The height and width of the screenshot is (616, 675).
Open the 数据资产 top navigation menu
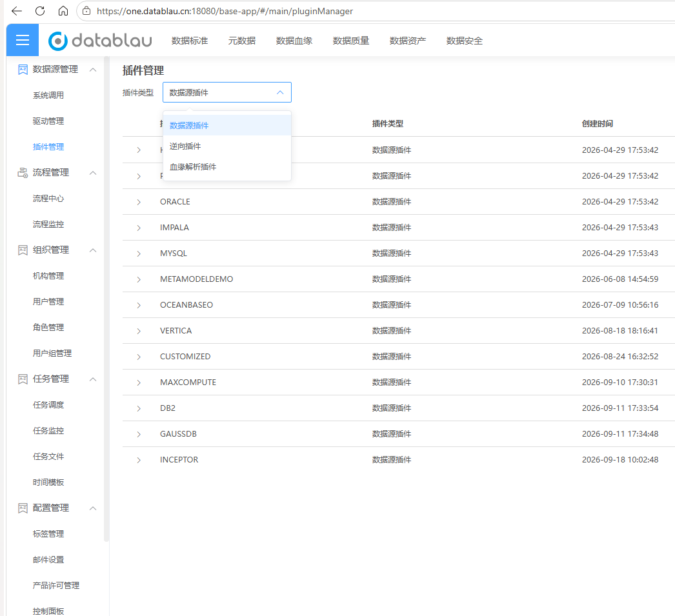[408, 41]
